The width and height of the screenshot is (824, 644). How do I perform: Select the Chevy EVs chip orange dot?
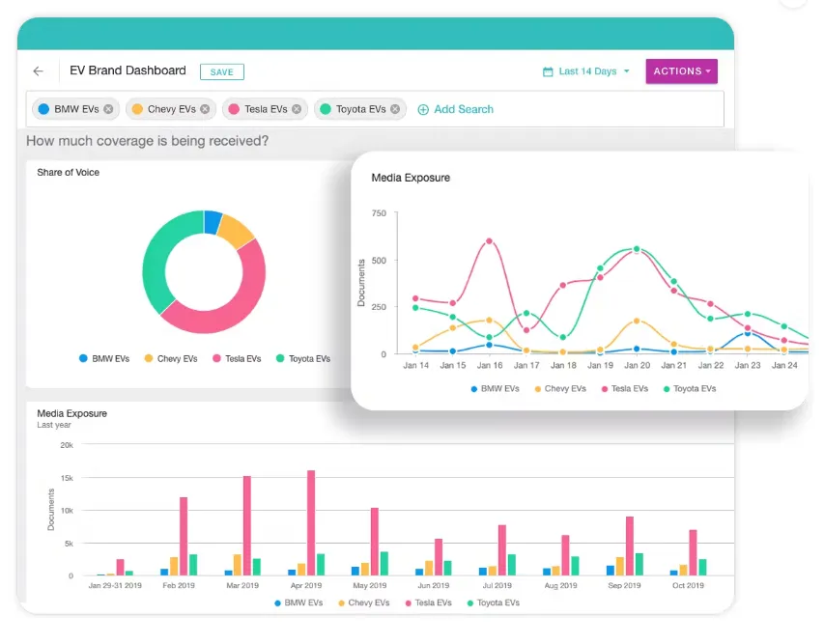tap(137, 109)
